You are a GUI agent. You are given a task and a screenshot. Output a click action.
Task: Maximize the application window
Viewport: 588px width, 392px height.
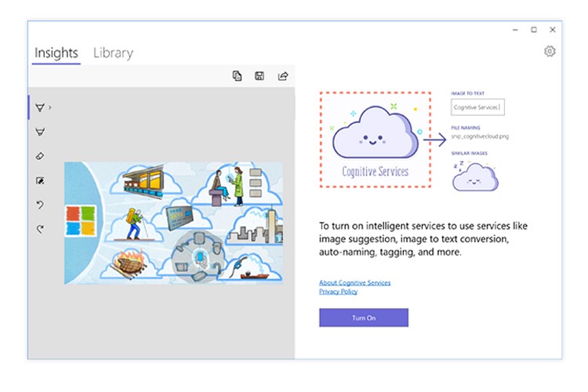534,30
